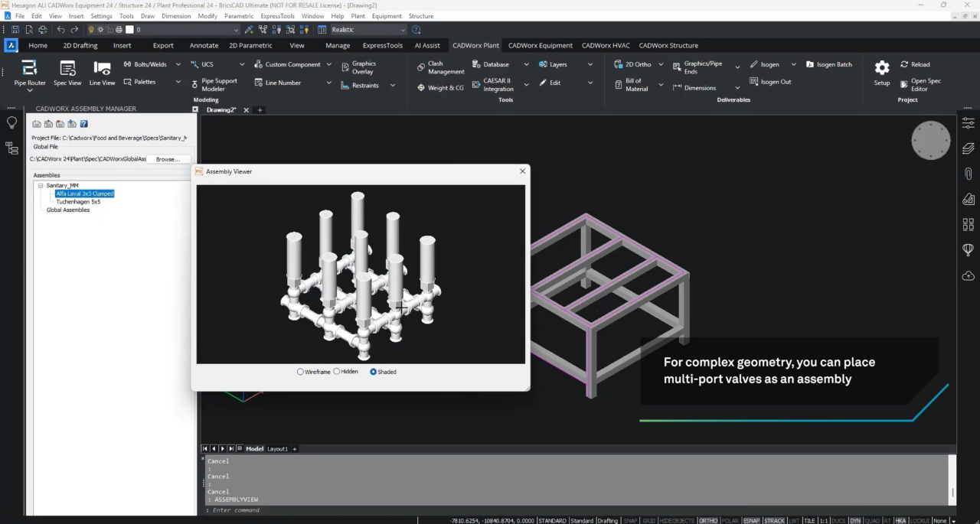Open the help question-mark icon in top toolbar

coord(416,30)
